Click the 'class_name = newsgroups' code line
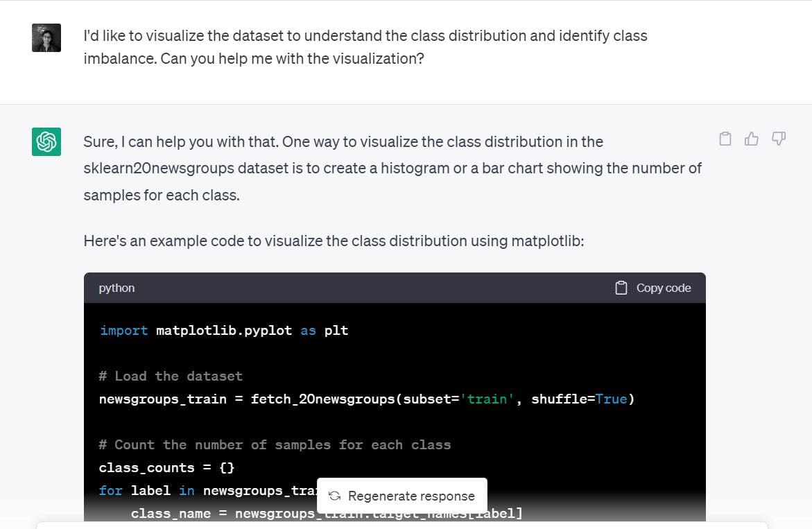Image resolution: width=812 pixels, height=529 pixels. pos(326,514)
